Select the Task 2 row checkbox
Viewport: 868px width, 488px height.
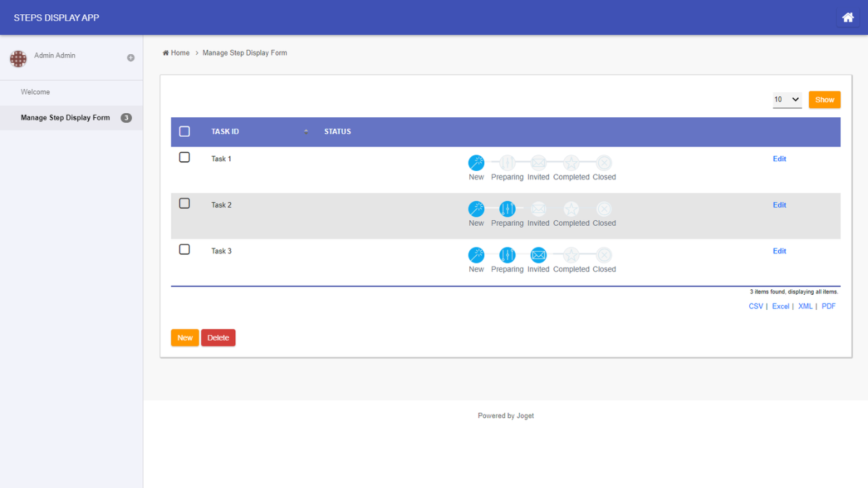click(x=184, y=203)
